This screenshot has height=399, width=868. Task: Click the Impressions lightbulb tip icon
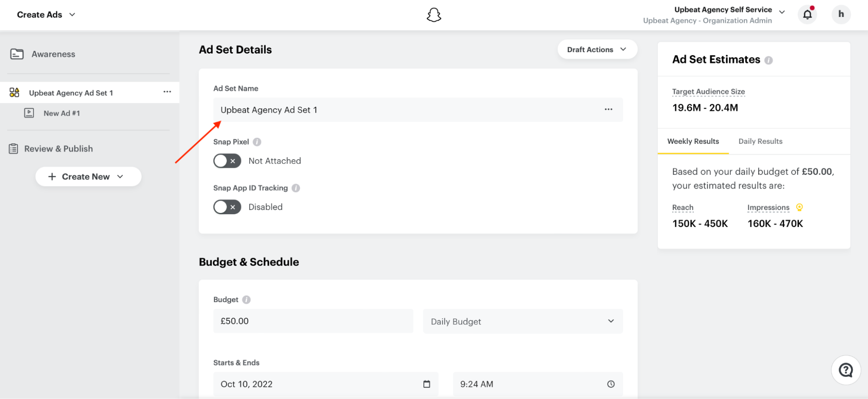click(799, 207)
